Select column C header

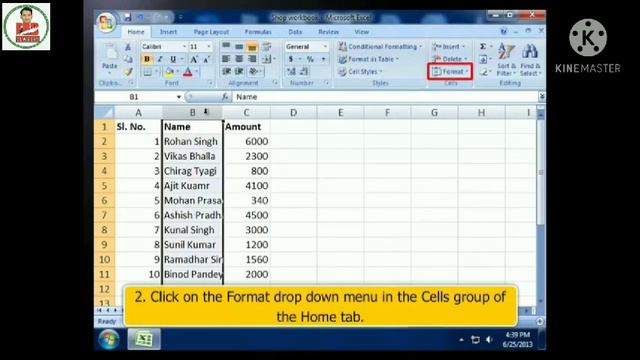246,112
